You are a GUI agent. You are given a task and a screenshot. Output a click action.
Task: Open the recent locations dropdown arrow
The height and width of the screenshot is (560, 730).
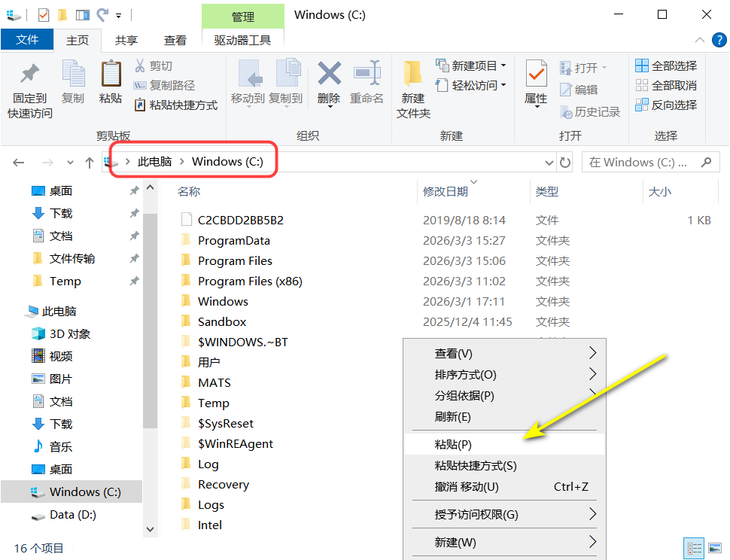(x=70, y=163)
